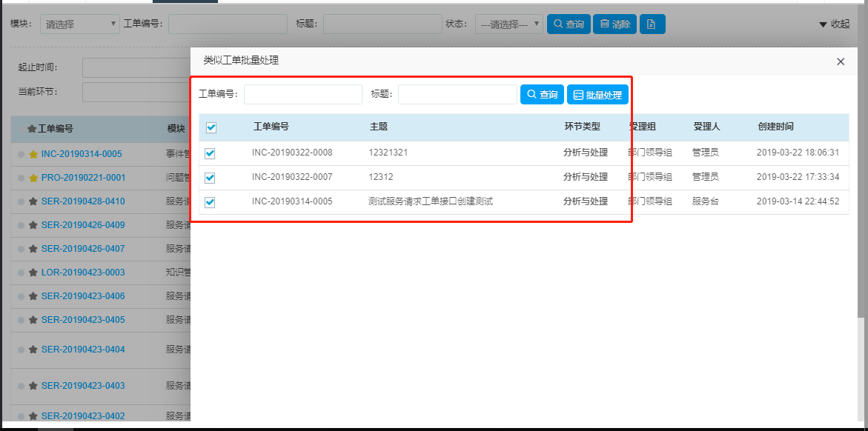Image resolution: width=868 pixels, height=431 pixels.
Task: Close the 类似工单批量处理 dialog
Action: tap(841, 61)
